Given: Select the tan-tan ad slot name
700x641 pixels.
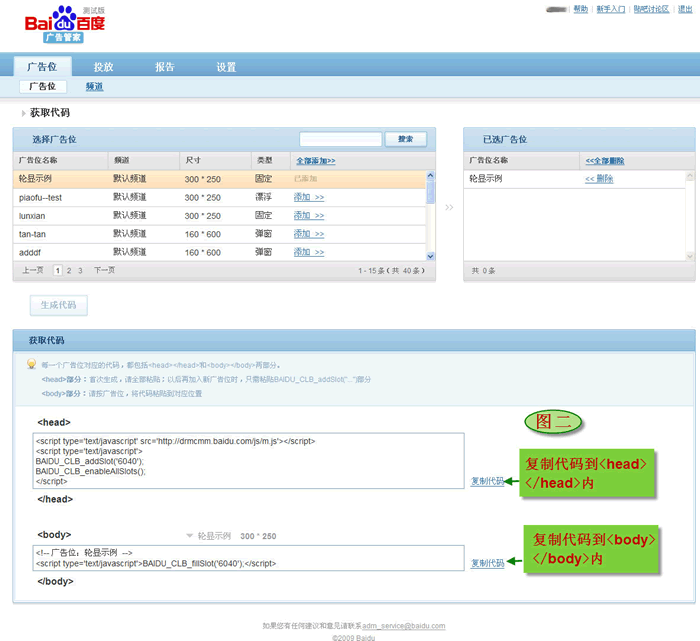Looking at the screenshot, I should (32, 234).
